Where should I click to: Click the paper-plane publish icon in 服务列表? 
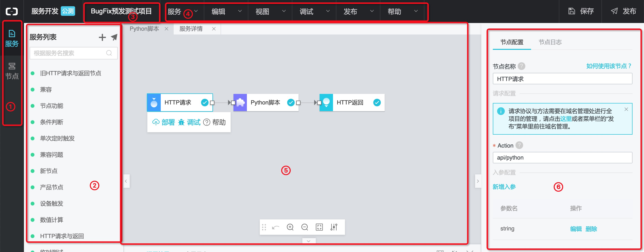(114, 37)
